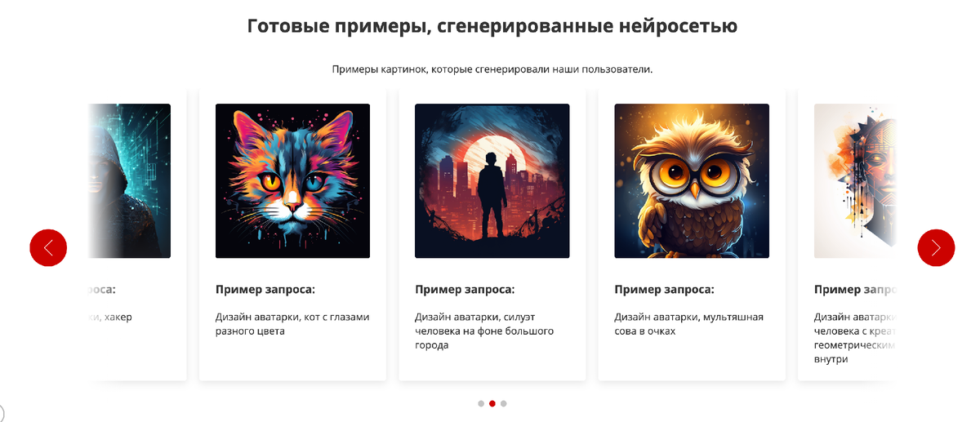Image resolution: width=980 pixels, height=422 pixels.
Task: Open the partially hidden hacker image
Action: (x=127, y=180)
